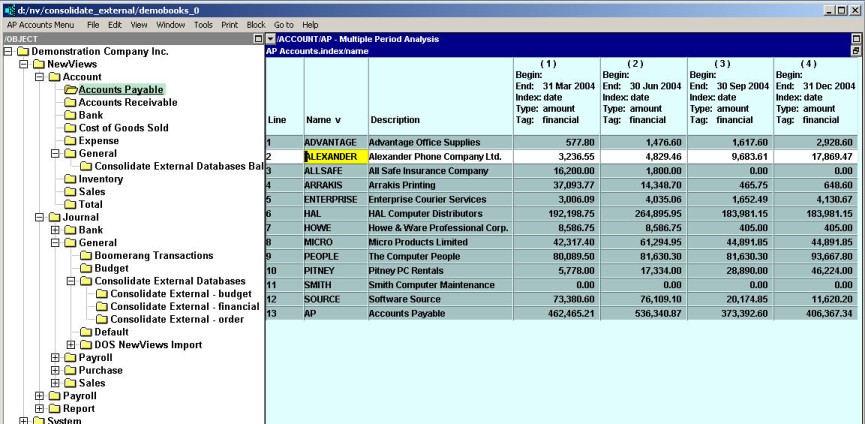Collapse the Account tree node
This screenshot has height=424, width=865.
coord(40,76)
